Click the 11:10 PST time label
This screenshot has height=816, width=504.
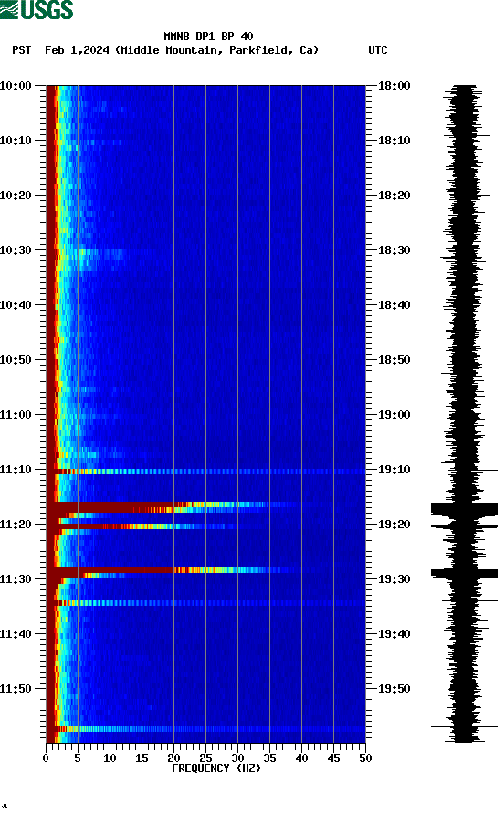(16, 470)
